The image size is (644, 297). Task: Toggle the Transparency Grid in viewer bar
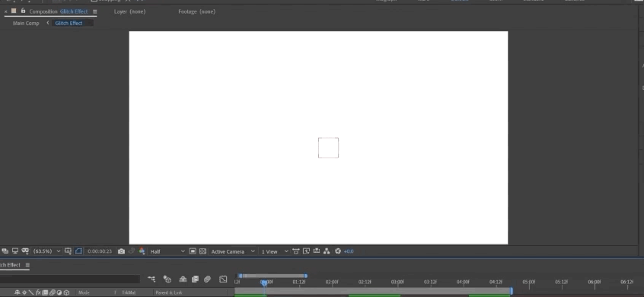[x=202, y=251]
